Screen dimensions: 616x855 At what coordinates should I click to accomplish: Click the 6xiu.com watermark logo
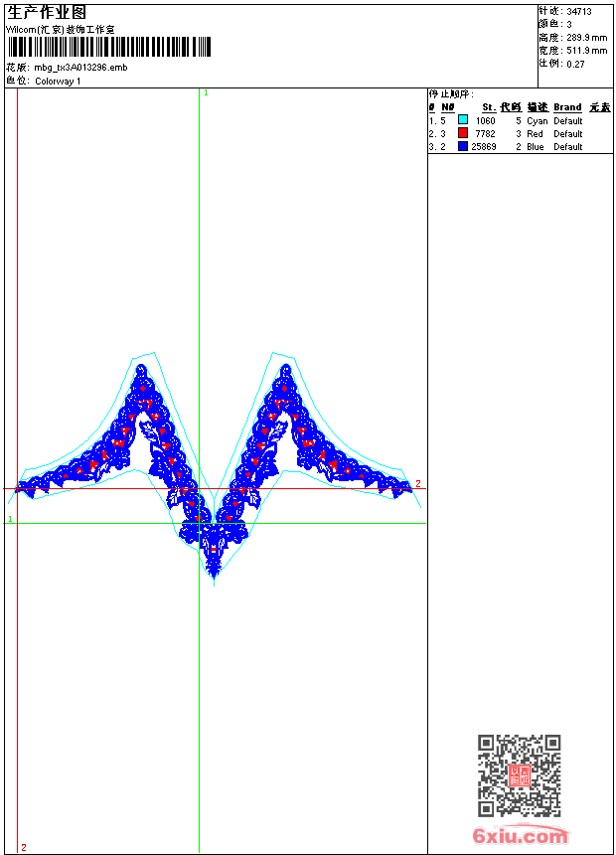click(x=520, y=836)
